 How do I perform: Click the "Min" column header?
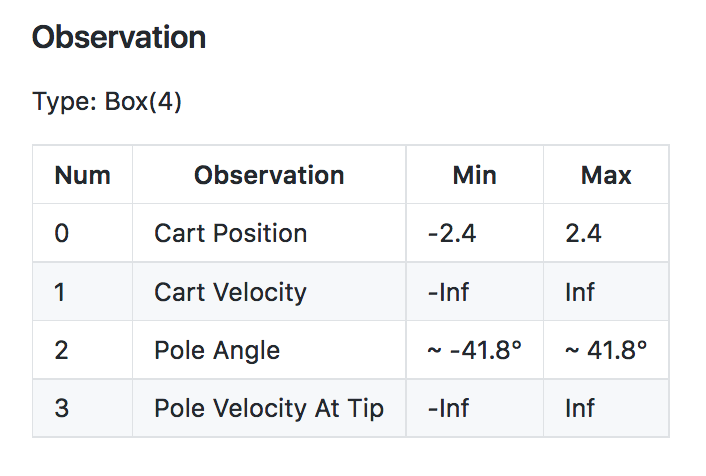tap(474, 176)
